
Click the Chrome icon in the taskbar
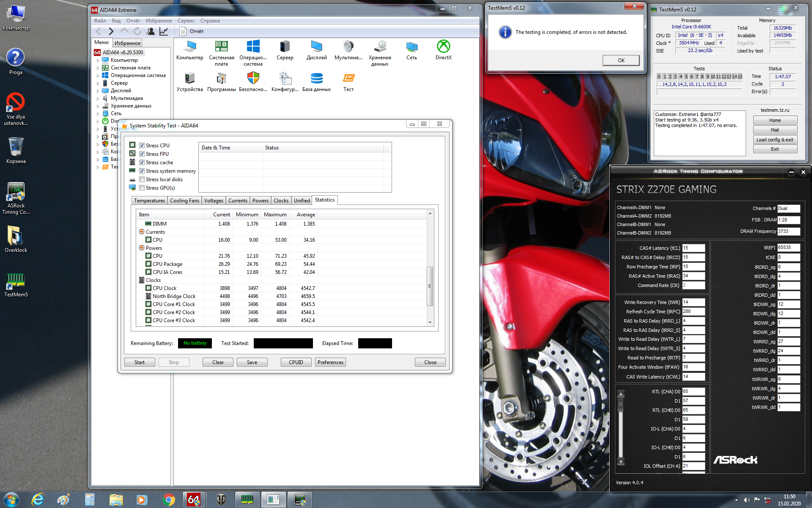point(168,500)
